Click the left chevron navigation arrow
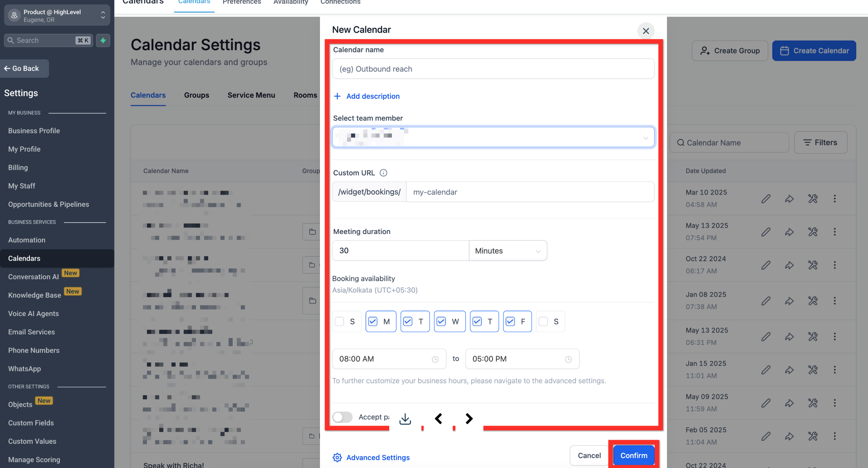The width and height of the screenshot is (868, 468). pyautogui.click(x=439, y=419)
